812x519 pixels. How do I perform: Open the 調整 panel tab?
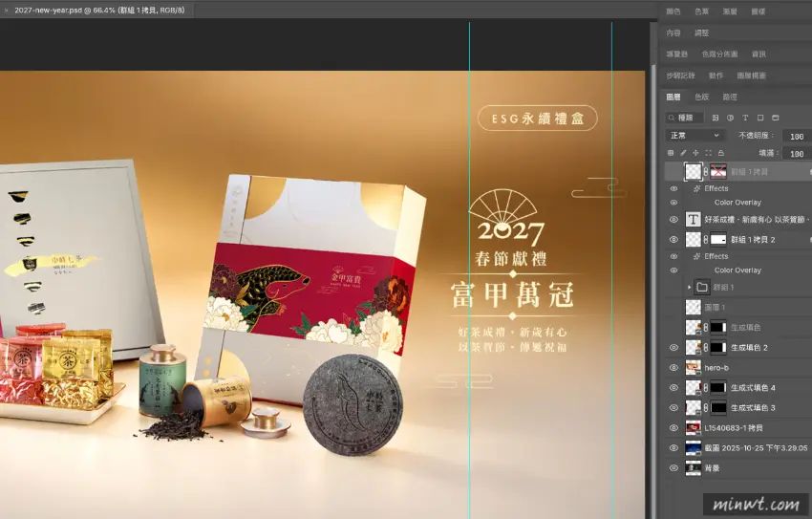(702, 32)
